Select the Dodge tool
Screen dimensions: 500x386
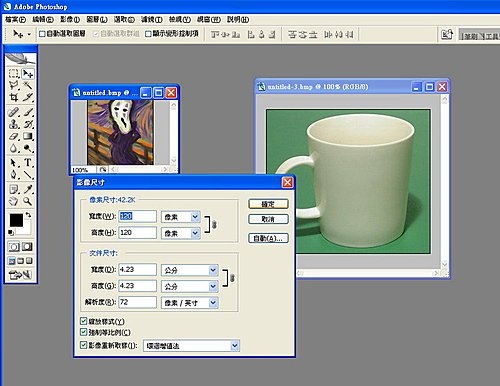[x=28, y=148]
